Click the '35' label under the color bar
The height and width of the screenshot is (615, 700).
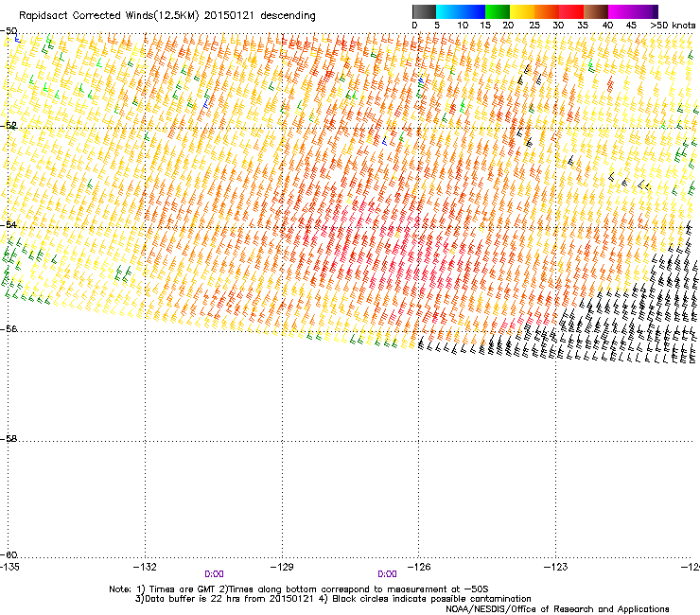(583, 26)
